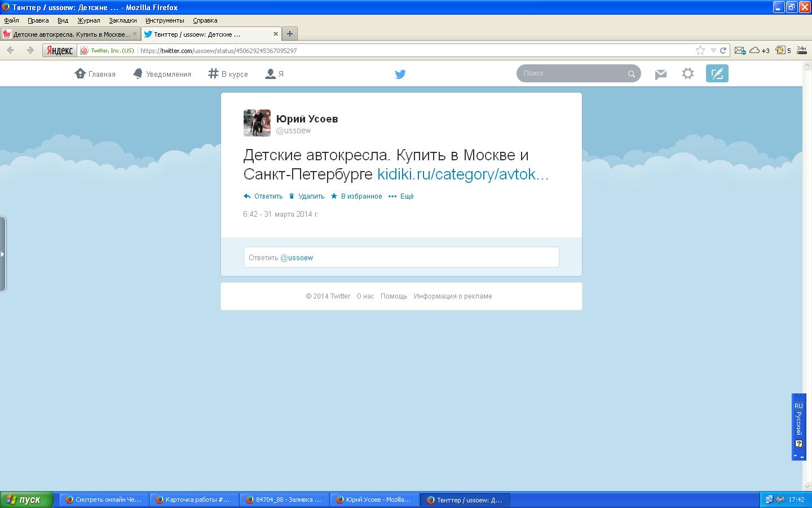
Task: Open Уведомления notifications
Action: [x=162, y=74]
